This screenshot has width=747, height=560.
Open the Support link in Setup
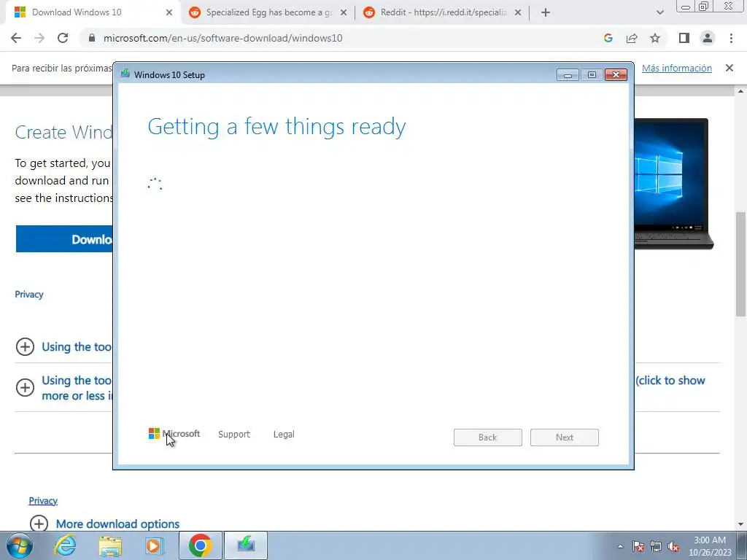pyautogui.click(x=234, y=435)
